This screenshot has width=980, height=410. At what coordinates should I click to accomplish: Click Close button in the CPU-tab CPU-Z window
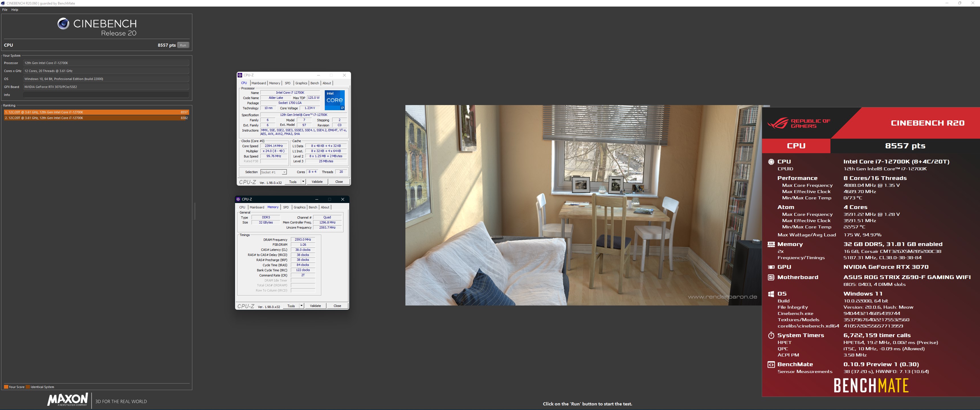point(339,182)
